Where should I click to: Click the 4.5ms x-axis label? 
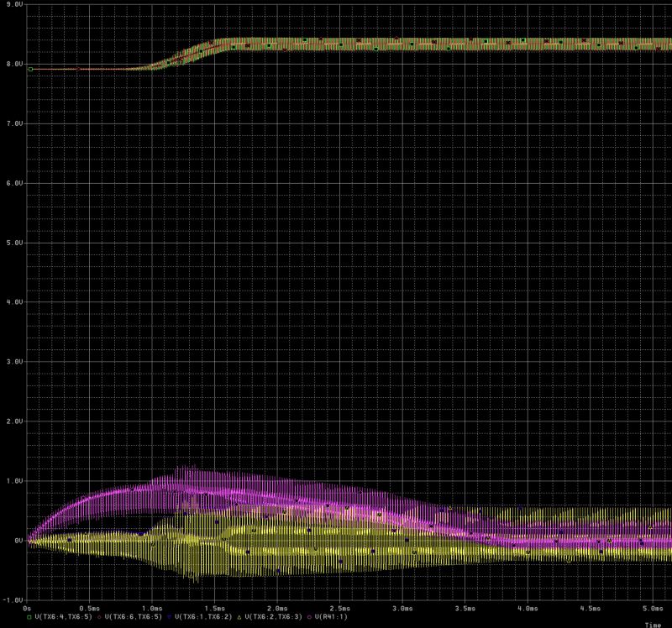click(591, 609)
